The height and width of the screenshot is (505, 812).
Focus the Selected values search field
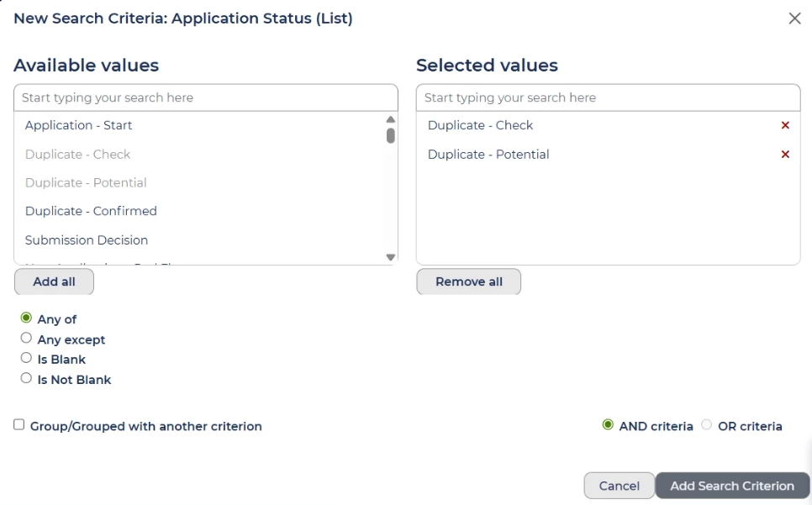tap(607, 97)
